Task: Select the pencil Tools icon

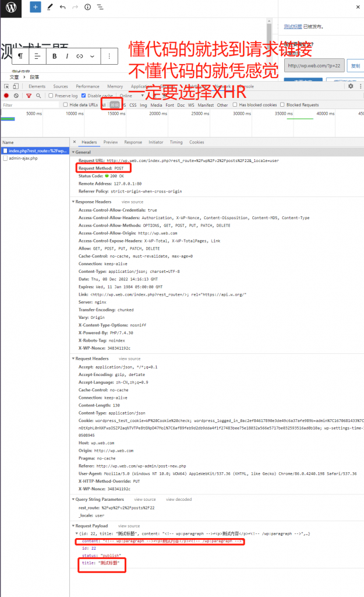Action: (x=50, y=7)
